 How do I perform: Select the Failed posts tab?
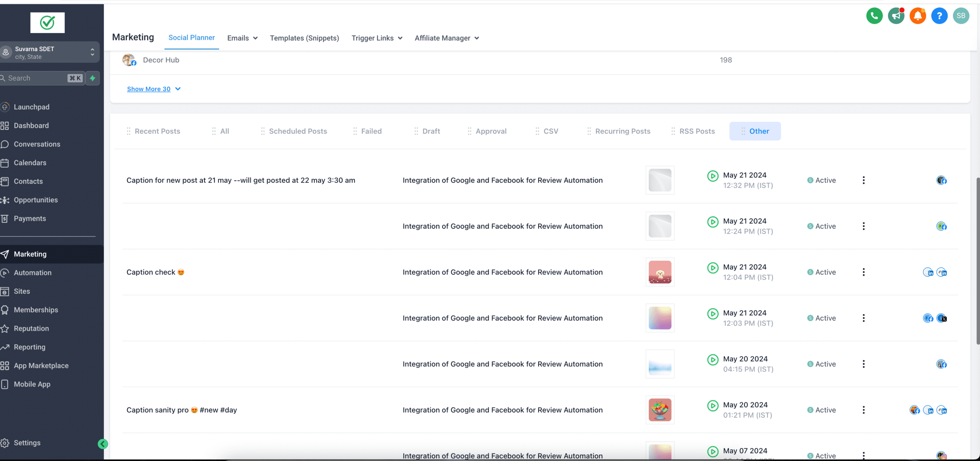(x=367, y=131)
